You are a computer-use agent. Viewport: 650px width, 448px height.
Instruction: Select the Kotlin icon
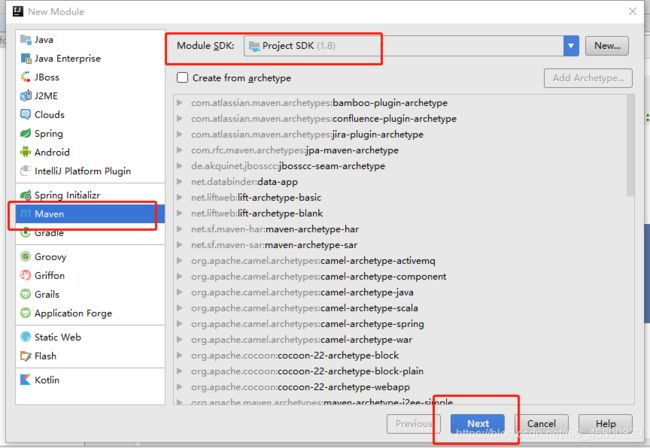point(26,380)
